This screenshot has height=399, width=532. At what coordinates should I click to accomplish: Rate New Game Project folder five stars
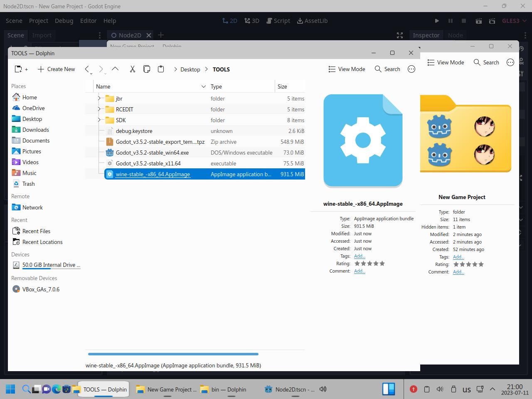(481, 264)
